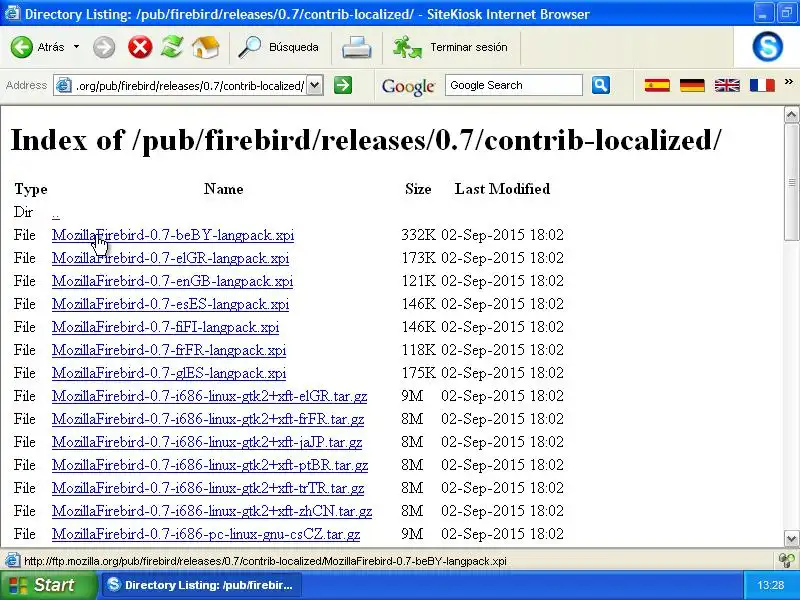Download linux-gtk2+xft-frFR.tar.gz link

coord(208,419)
